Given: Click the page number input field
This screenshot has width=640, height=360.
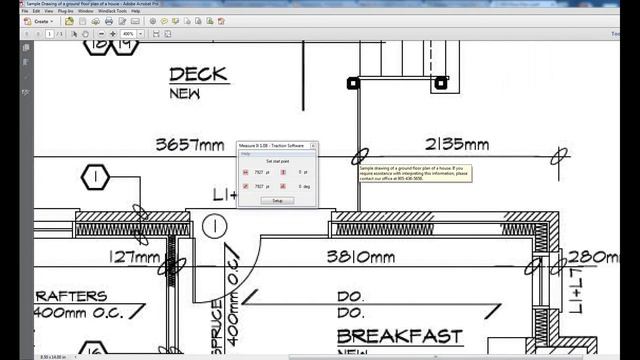Looking at the screenshot, I should pos(49,34).
